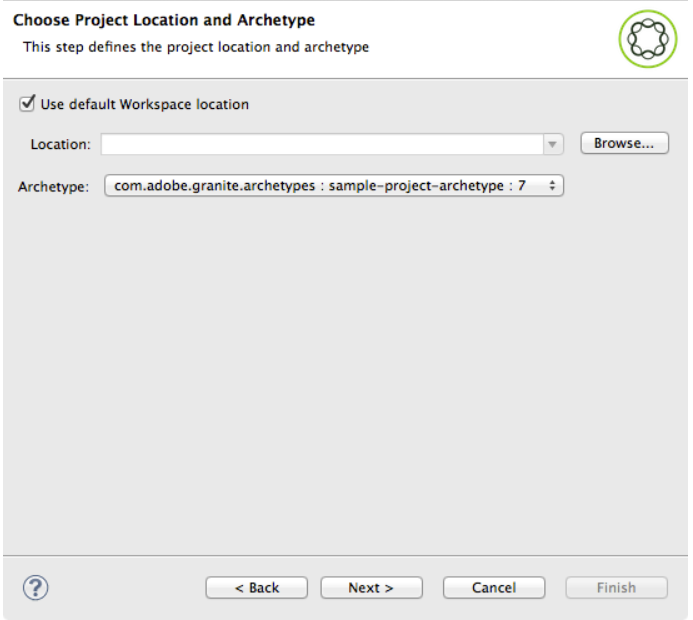Open the Archetype selection dropdown
The height and width of the screenshot is (620, 693).
334,186
